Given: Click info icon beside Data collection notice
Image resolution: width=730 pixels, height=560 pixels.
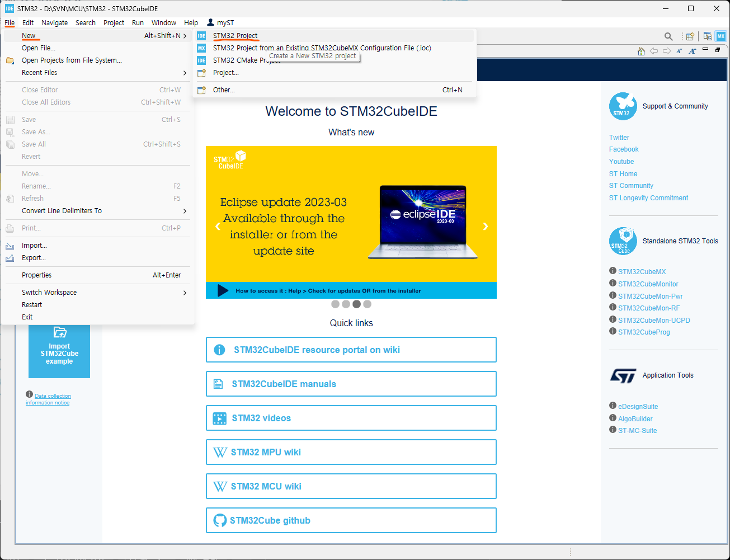Looking at the screenshot, I should click(29, 394).
